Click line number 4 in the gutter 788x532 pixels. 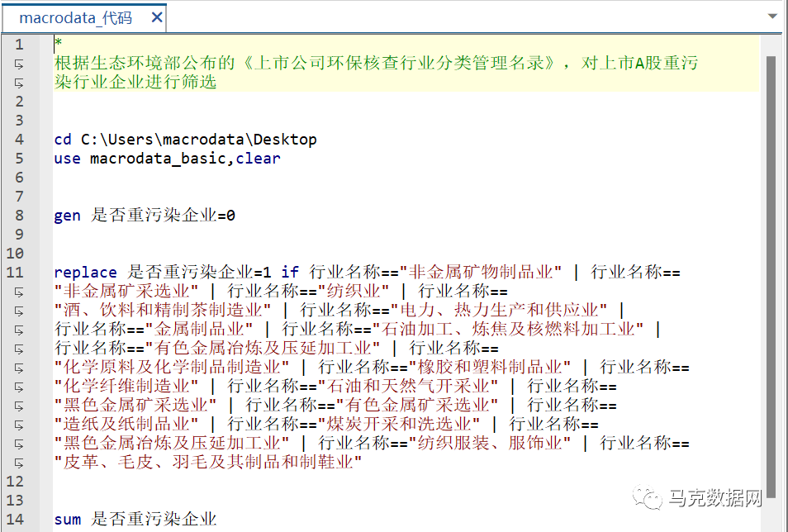pyautogui.click(x=19, y=139)
